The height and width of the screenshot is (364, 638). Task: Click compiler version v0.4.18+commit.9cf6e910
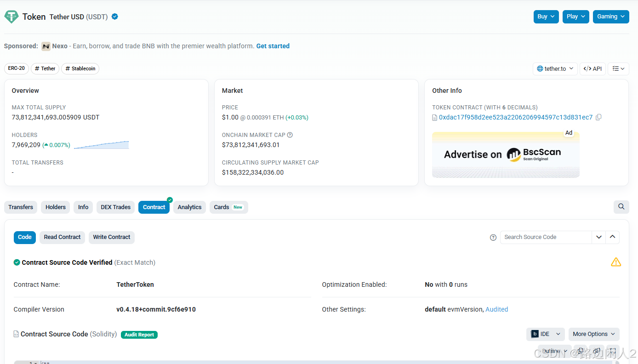point(156,309)
